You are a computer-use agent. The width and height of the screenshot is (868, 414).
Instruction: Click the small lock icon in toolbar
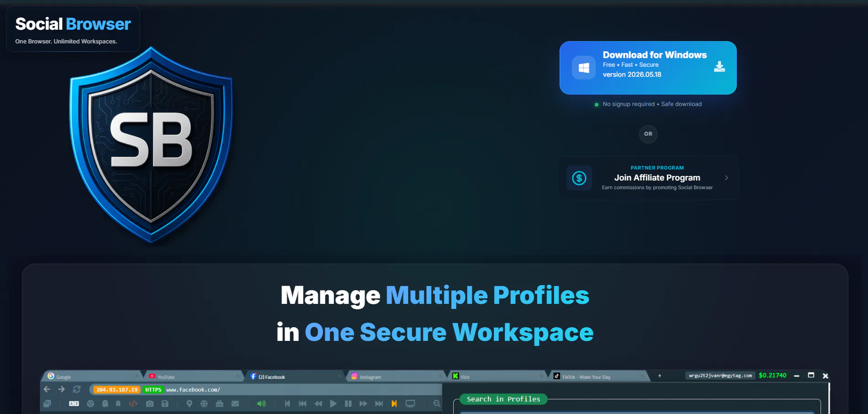tap(118, 403)
